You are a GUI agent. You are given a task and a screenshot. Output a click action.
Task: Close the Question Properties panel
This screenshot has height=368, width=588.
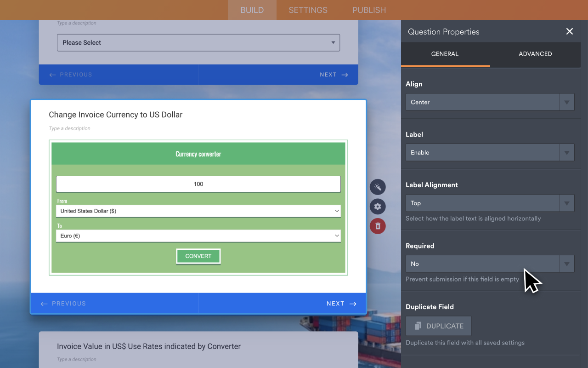coord(570,31)
